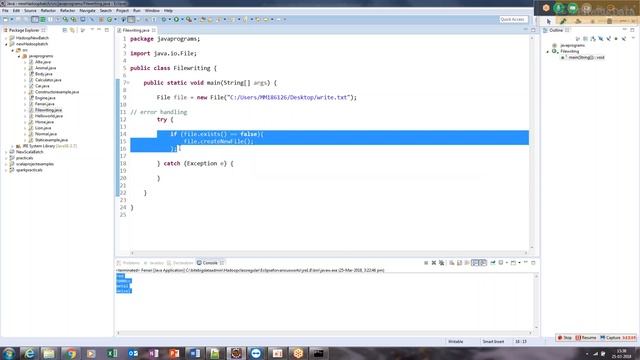Open the Run menu
640x360 pixels.
click(x=137, y=11)
